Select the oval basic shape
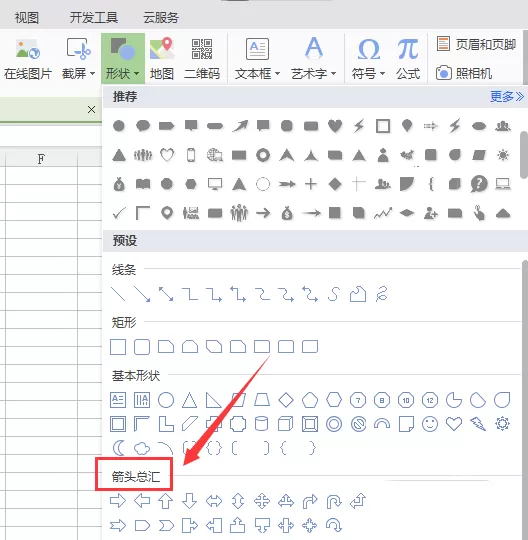The image size is (528, 540). tap(166, 400)
